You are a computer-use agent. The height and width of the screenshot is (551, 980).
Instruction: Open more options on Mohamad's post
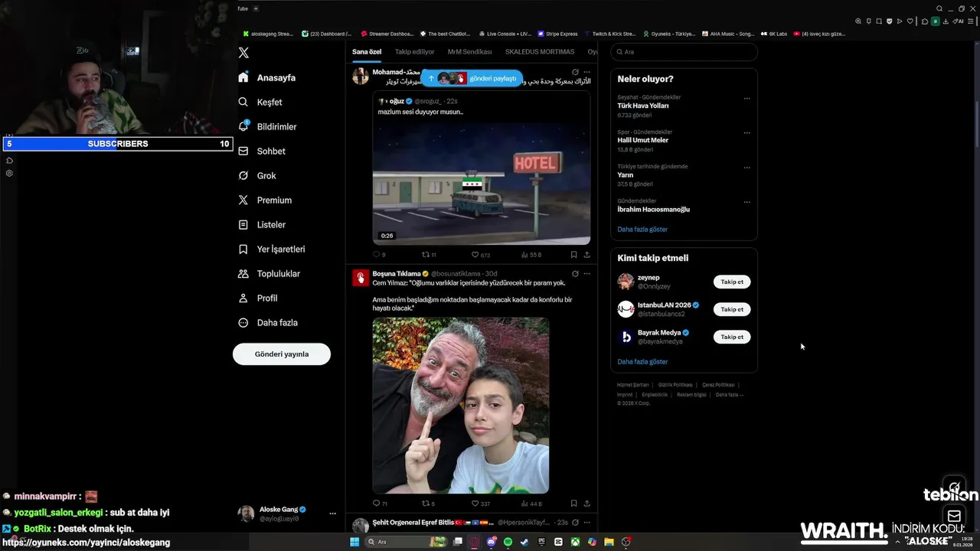587,72
